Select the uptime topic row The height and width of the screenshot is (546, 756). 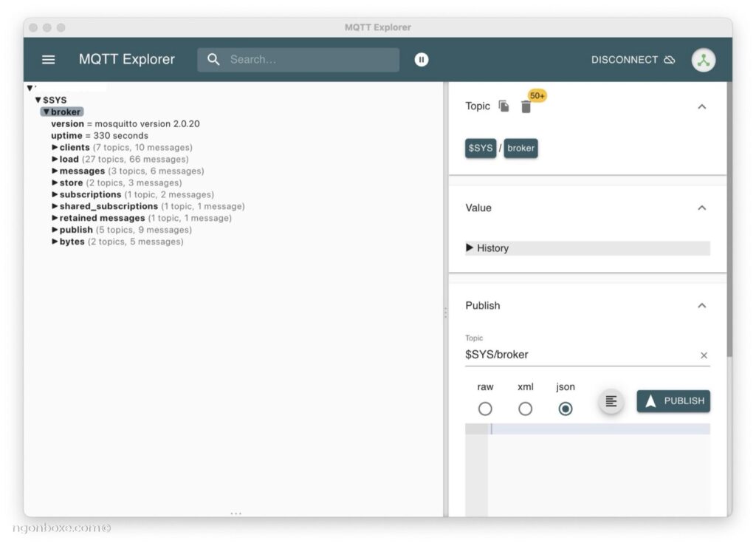coord(100,135)
